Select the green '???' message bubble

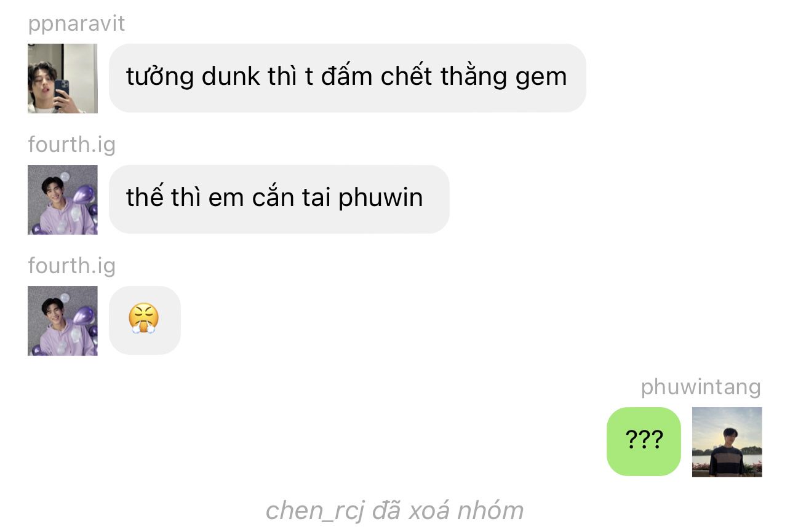point(644,442)
